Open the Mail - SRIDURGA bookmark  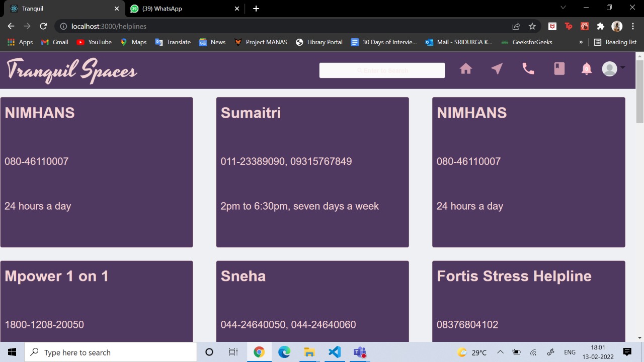point(459,42)
